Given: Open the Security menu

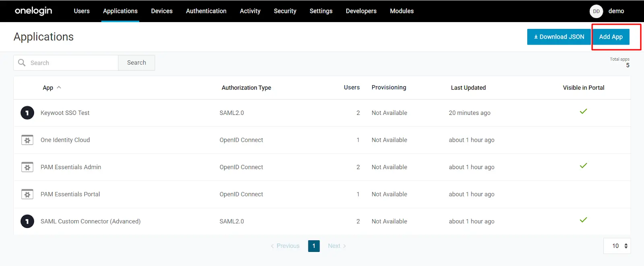Looking at the screenshot, I should 285,11.
